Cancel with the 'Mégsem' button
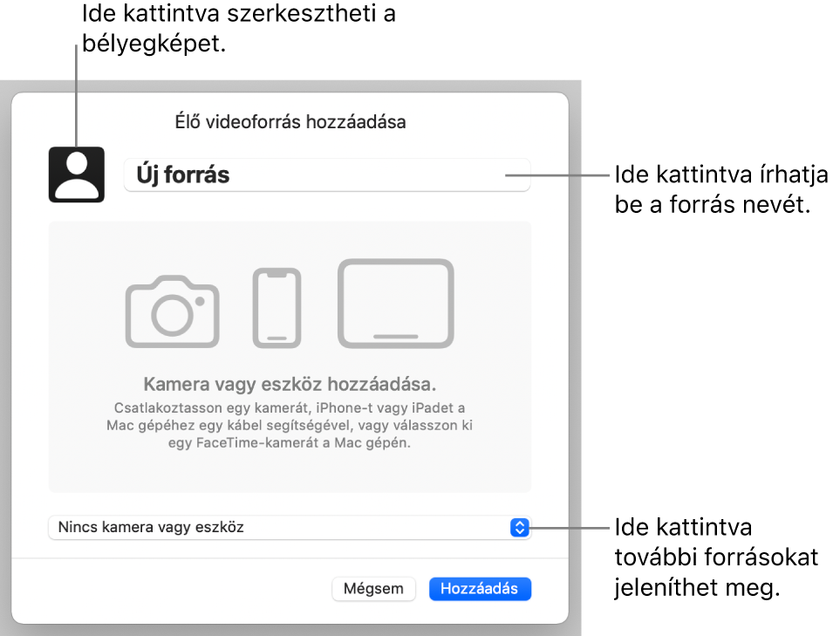The width and height of the screenshot is (840, 636). point(373,589)
